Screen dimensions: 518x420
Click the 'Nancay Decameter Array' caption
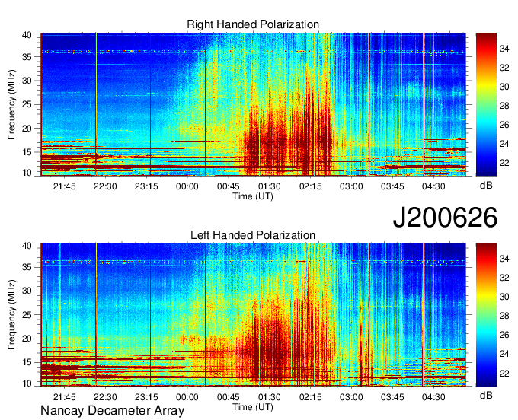pyautogui.click(x=112, y=411)
